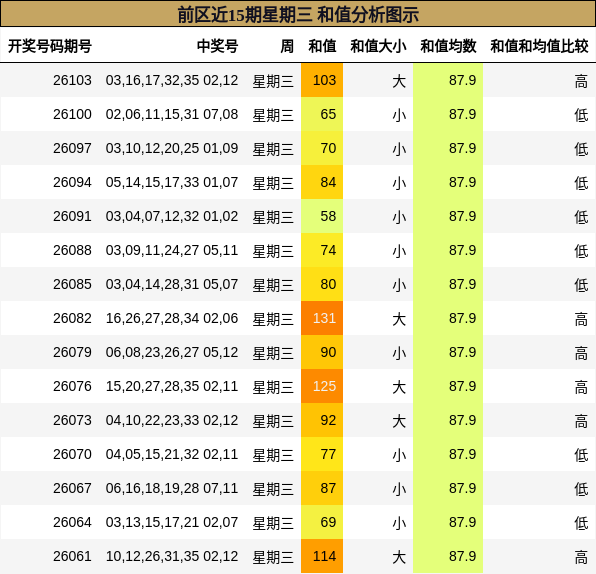The width and height of the screenshot is (596, 574).
Task: Click the sum value cell 90
Action: click(x=322, y=352)
